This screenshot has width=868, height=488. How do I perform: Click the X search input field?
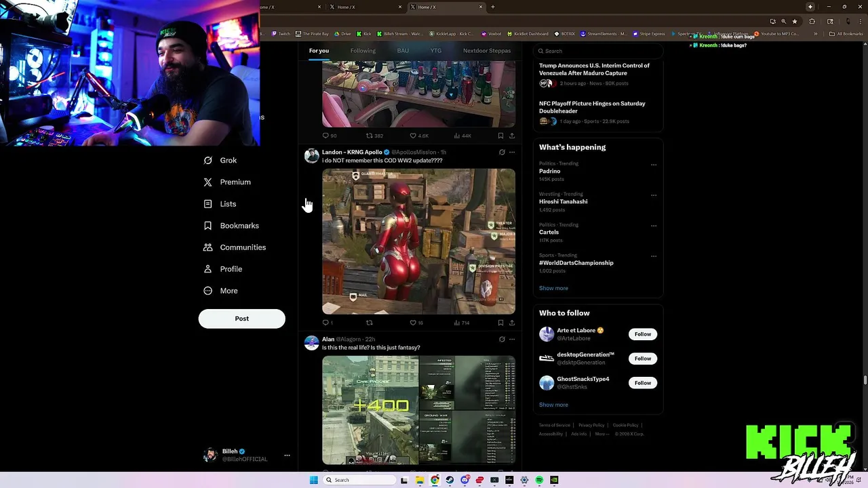(597, 51)
